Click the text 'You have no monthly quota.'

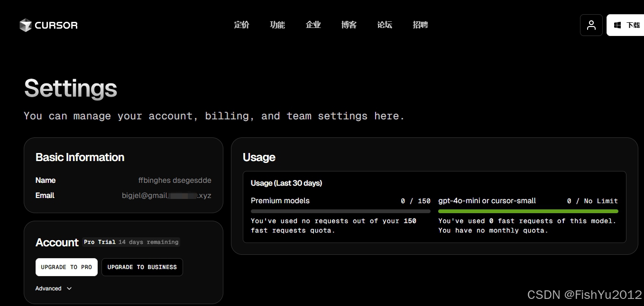[x=493, y=231]
